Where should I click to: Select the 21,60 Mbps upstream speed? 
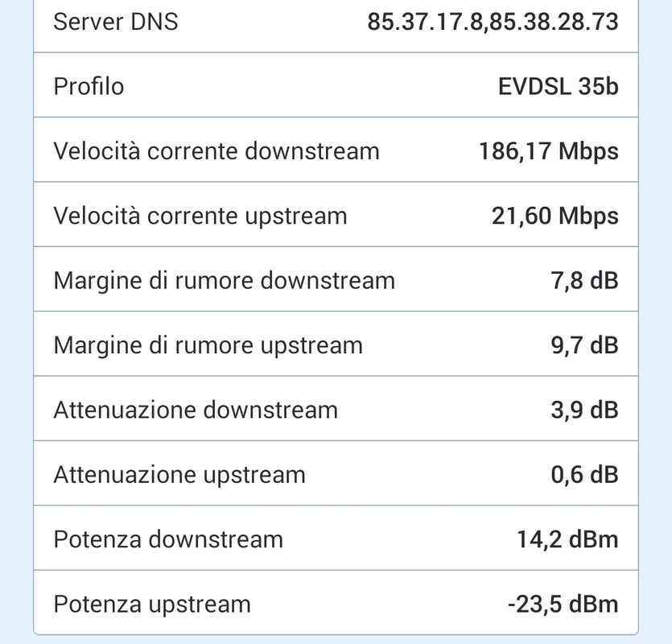click(x=555, y=216)
